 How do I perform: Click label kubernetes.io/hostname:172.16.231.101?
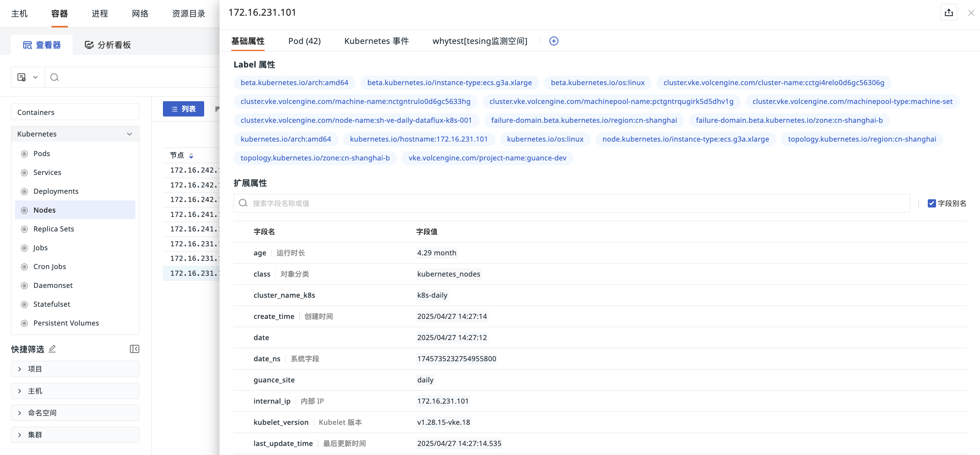419,139
